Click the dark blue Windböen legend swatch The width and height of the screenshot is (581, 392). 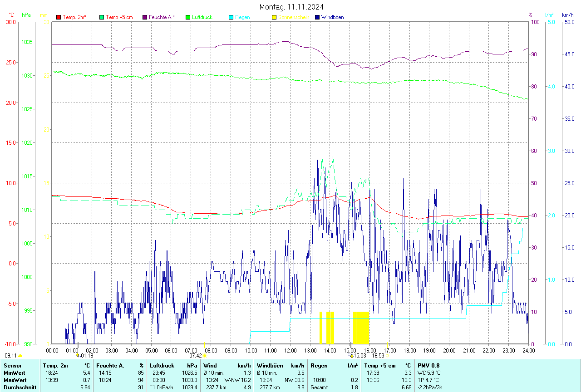(317, 17)
